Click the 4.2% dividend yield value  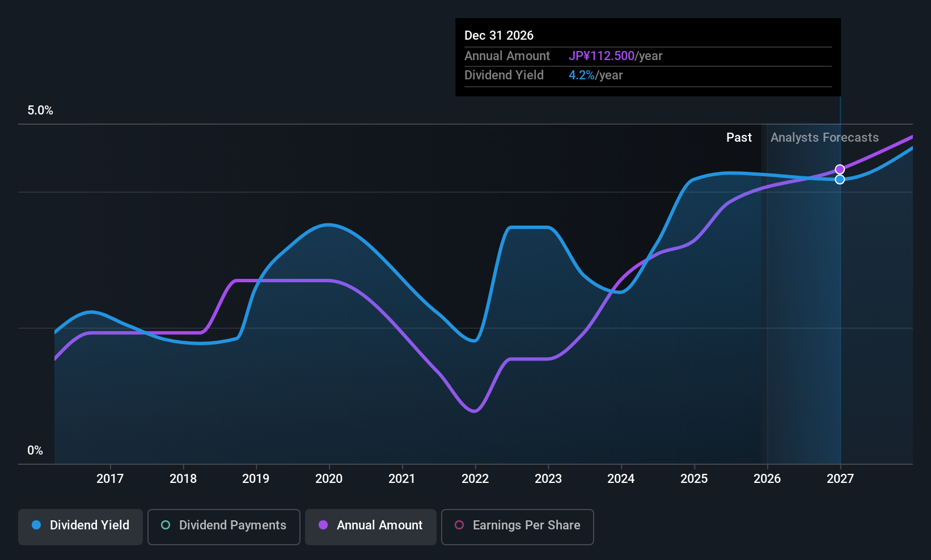[x=582, y=75]
